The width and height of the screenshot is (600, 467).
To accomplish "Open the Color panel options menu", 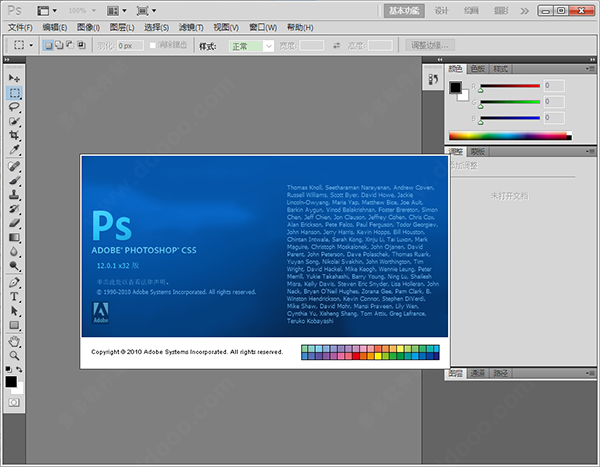I will 590,69.
